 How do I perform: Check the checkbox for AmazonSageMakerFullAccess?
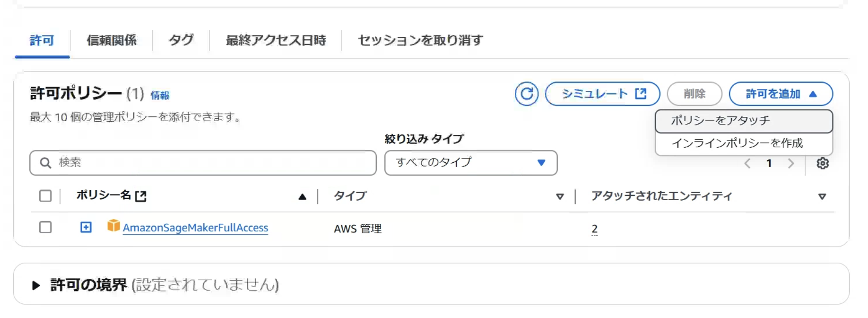[x=45, y=227]
